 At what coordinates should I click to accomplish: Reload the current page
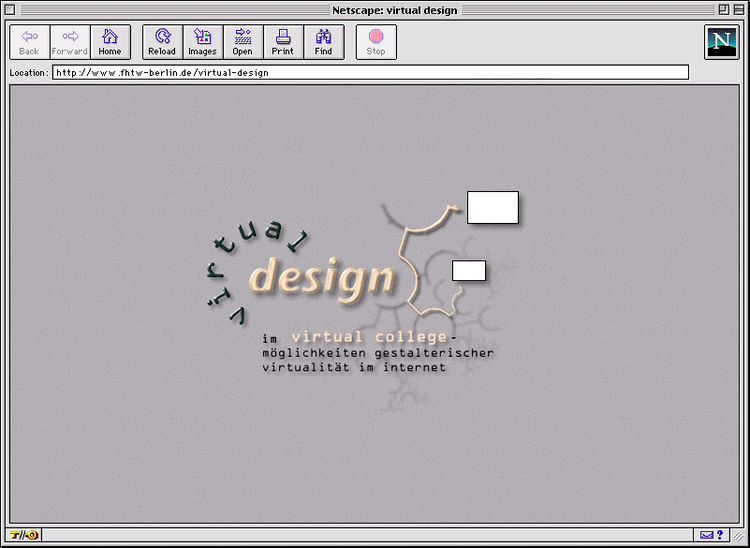point(162,42)
